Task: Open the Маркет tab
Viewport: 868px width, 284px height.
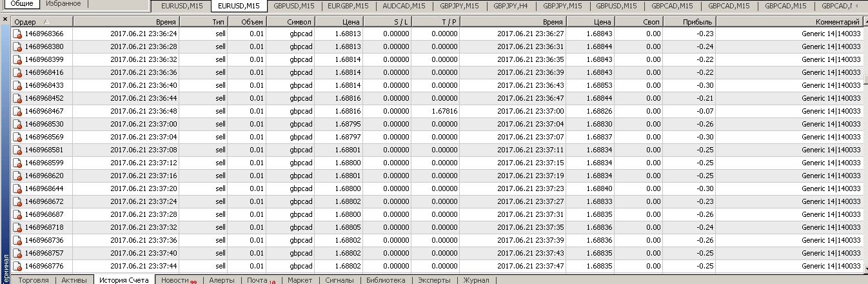Action: pos(300,280)
